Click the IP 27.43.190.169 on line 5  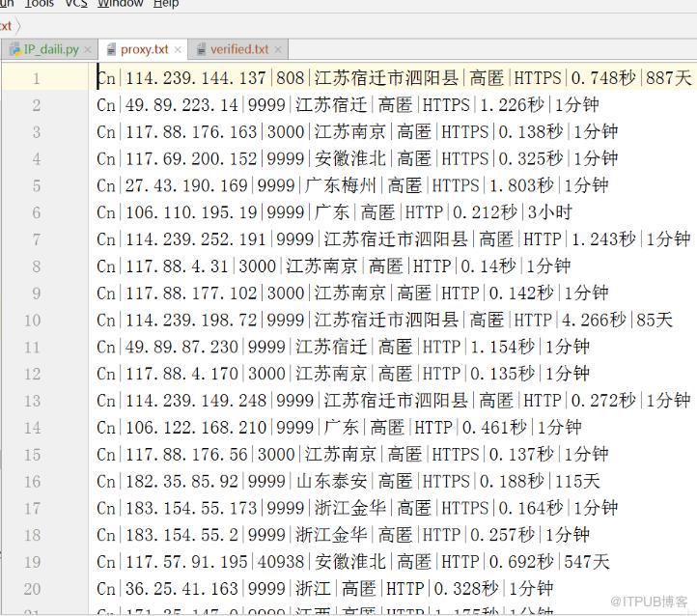click(x=186, y=185)
